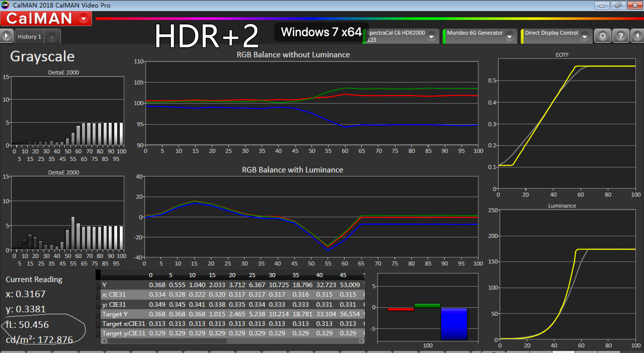Click the Target Y value 56.554
Screen dimensions: 644x353
350,314
